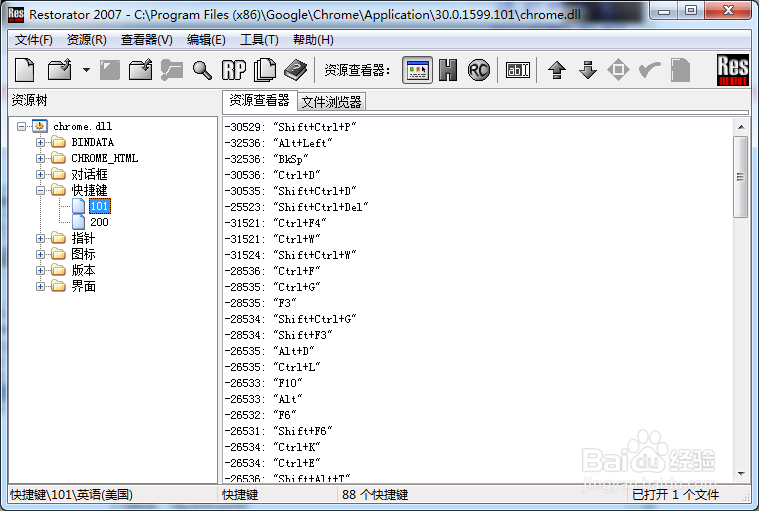Click the scrollbar up arrow
The image size is (759, 511).
point(741,127)
